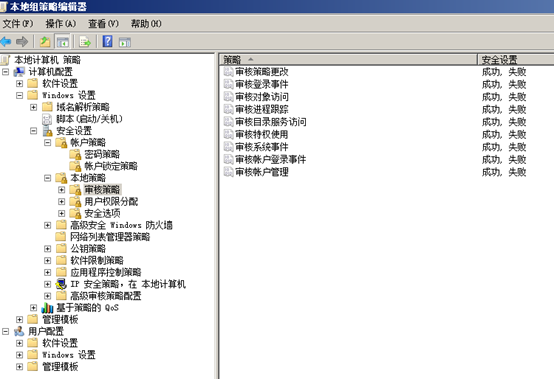Select the 审核目录服务访问 policy row text
The width and height of the screenshot is (554, 379).
coord(271,122)
